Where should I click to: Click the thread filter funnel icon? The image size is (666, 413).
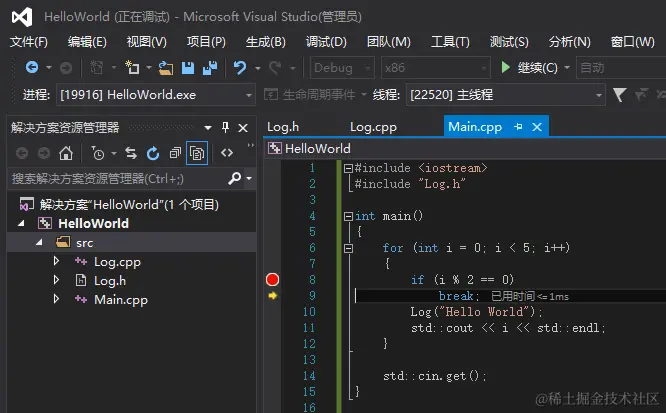(x=619, y=95)
